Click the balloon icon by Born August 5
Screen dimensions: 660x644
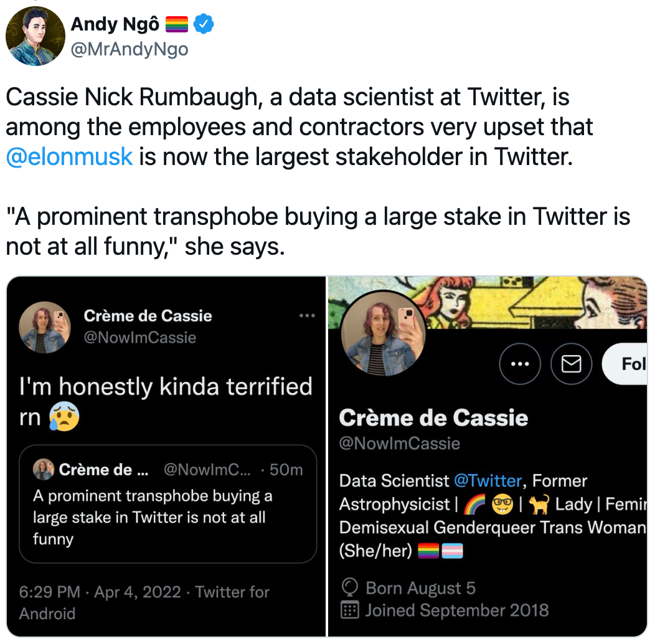[349, 587]
